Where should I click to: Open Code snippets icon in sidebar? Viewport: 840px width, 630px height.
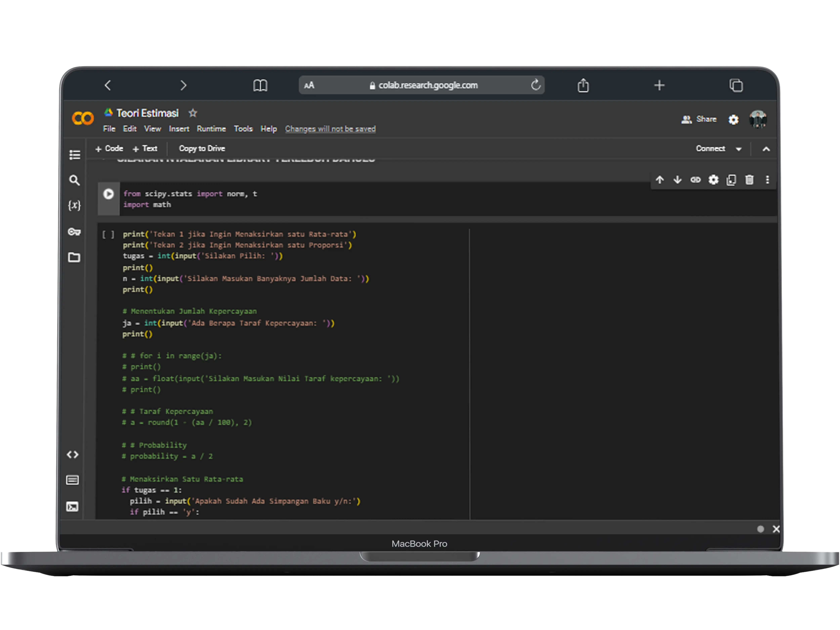click(x=73, y=455)
